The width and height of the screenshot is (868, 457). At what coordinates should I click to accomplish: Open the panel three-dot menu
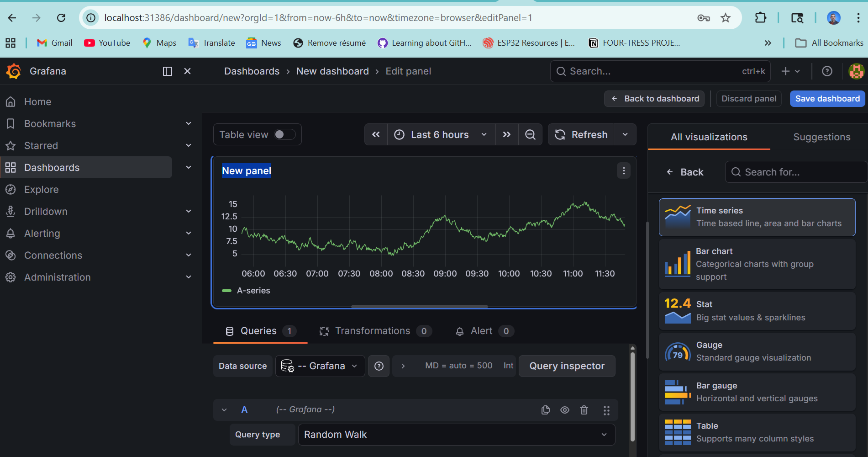[624, 171]
